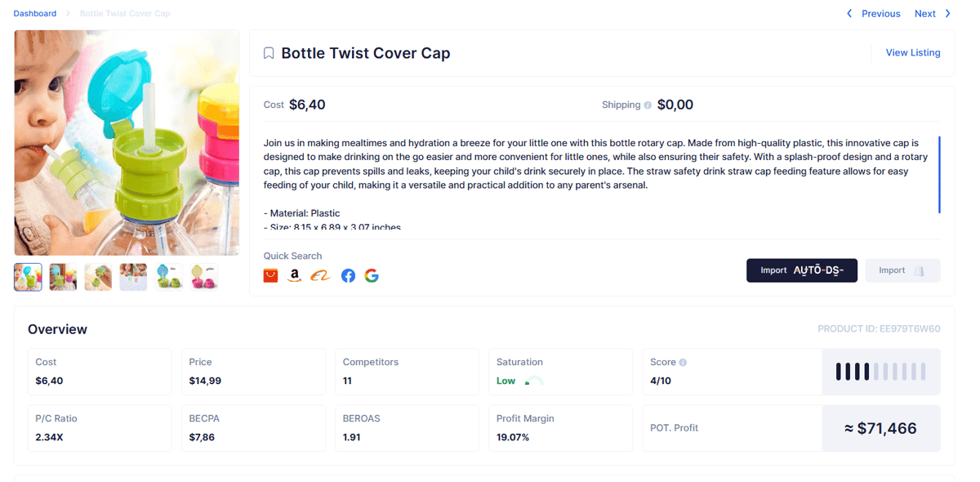This screenshot has width=980, height=482.
Task: Bookmark the Bottle Twist Cover Cap product
Action: (x=269, y=53)
